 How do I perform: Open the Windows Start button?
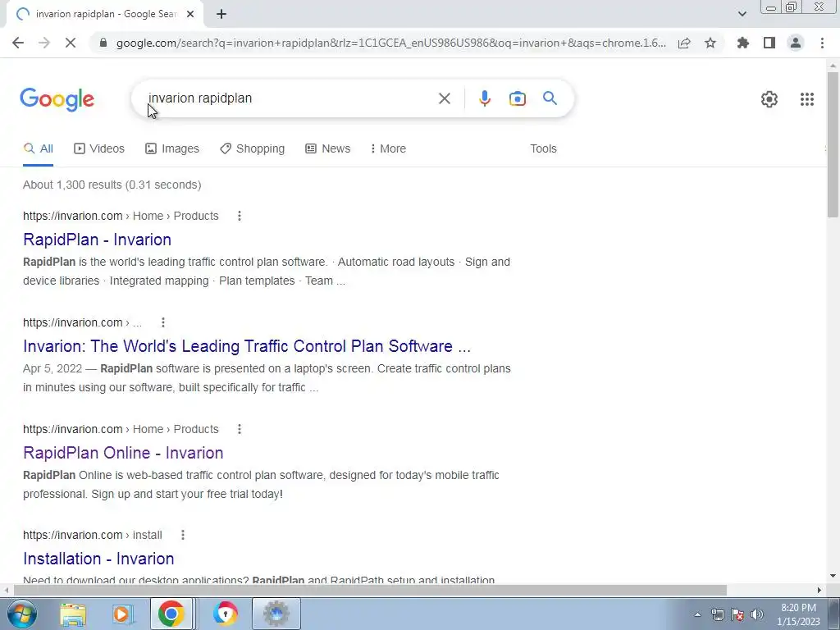point(22,614)
